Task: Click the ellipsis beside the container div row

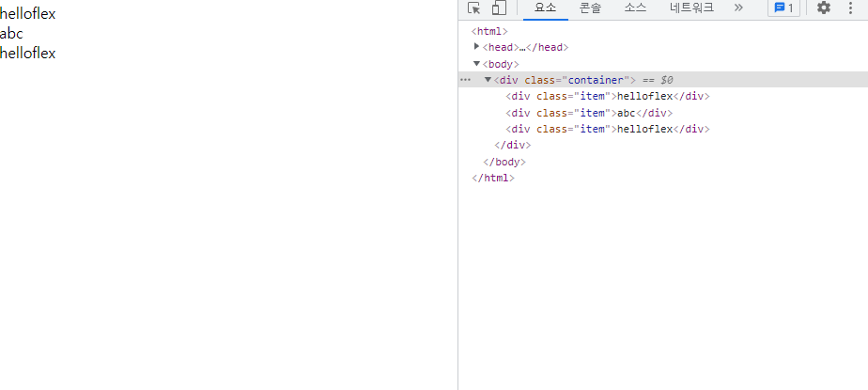Action: pyautogui.click(x=465, y=80)
